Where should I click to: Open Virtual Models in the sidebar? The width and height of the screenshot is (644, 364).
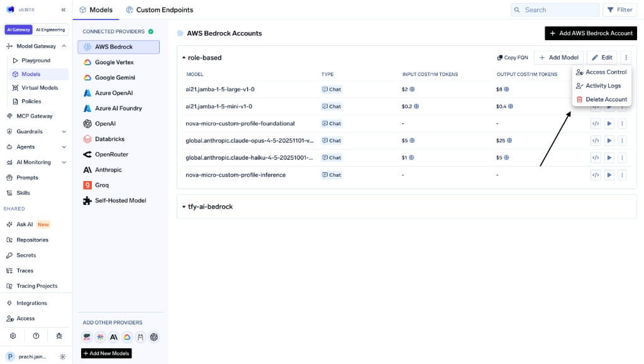click(x=39, y=88)
